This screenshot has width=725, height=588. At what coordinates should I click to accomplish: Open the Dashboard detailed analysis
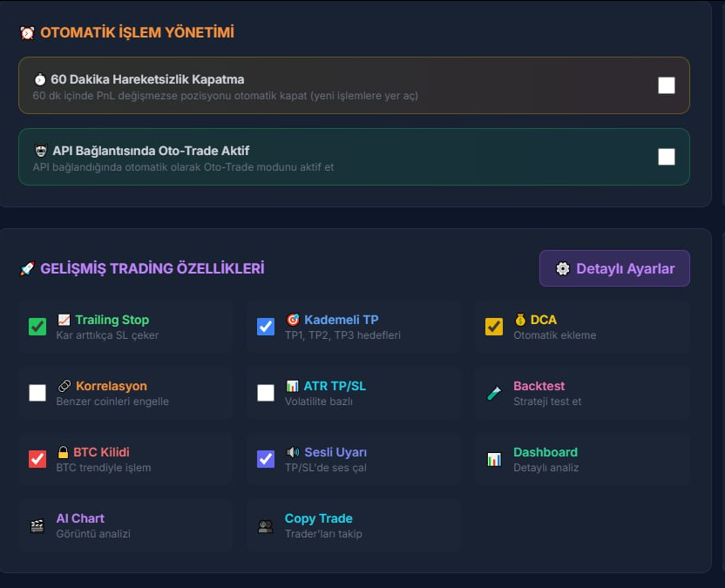pyautogui.click(x=583, y=459)
